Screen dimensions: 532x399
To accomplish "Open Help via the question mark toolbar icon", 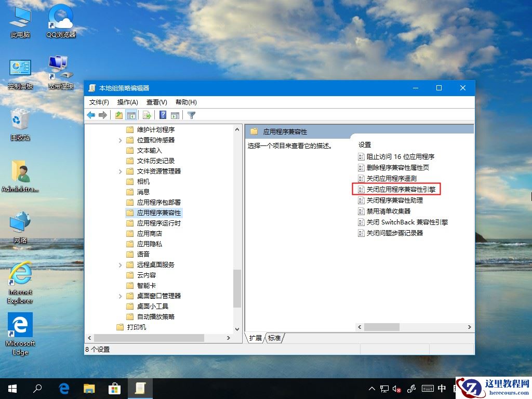I will (163, 115).
